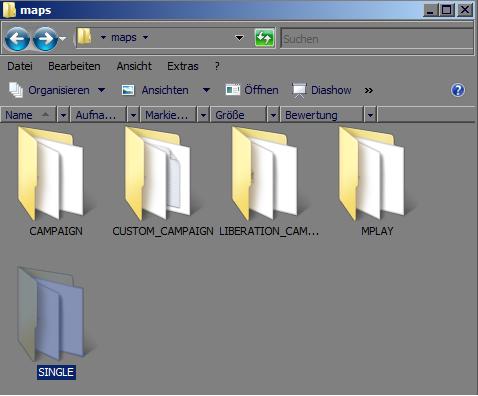
Task: Close the maps window
Action: [465, 10]
